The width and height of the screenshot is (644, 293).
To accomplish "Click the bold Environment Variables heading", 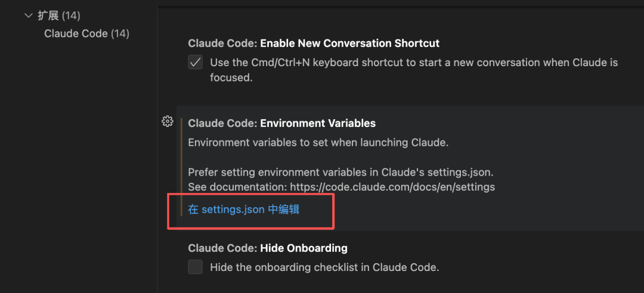I will (318, 123).
